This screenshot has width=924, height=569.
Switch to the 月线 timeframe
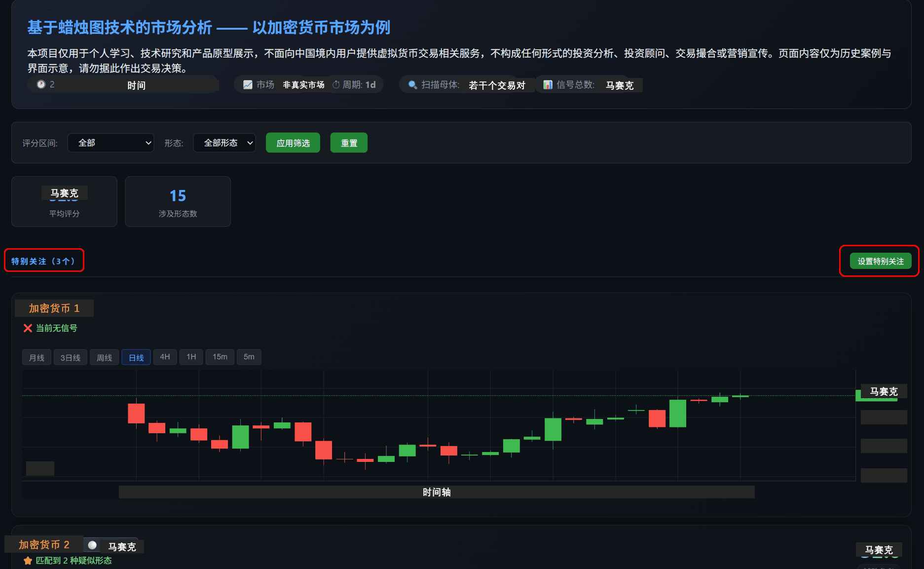click(37, 357)
